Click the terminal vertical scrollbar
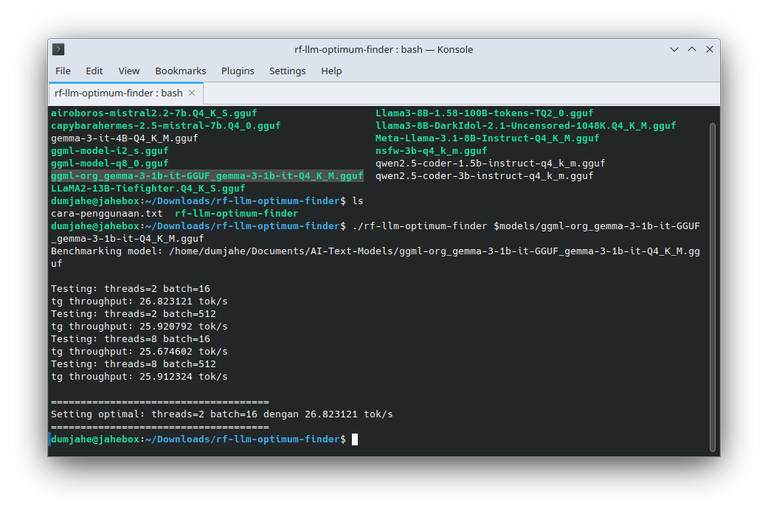This screenshot has width=768, height=513. click(x=712, y=280)
